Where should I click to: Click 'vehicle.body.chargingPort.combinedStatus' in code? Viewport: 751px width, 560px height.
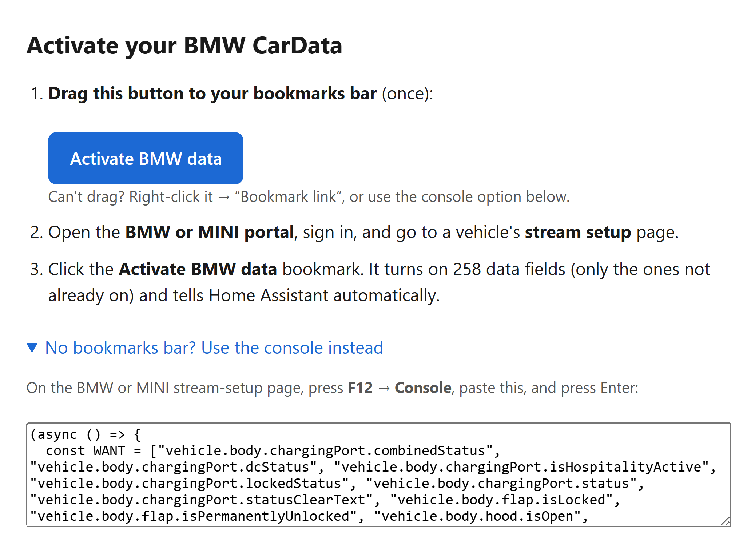click(x=325, y=451)
